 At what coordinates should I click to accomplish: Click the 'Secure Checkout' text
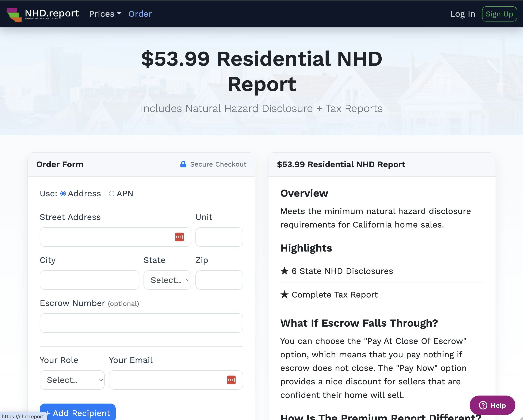218,164
